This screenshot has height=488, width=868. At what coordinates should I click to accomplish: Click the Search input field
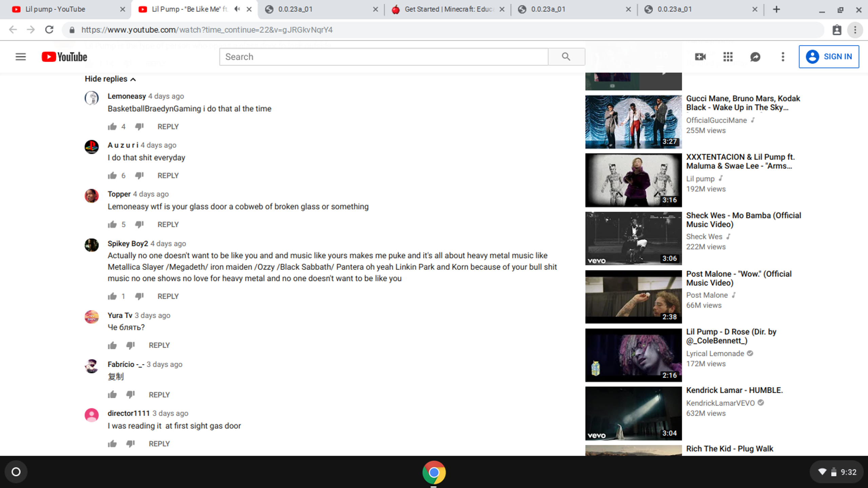383,57
